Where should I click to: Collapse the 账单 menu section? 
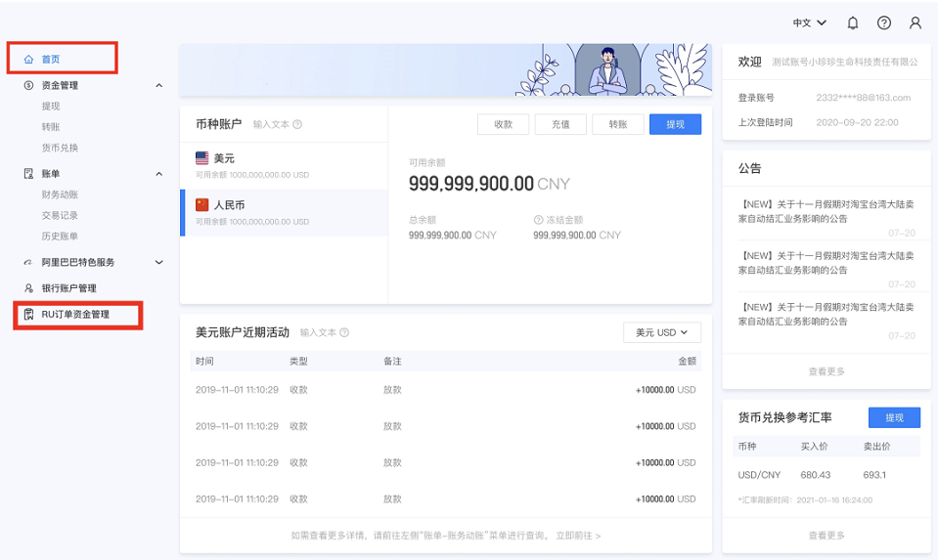click(x=159, y=174)
